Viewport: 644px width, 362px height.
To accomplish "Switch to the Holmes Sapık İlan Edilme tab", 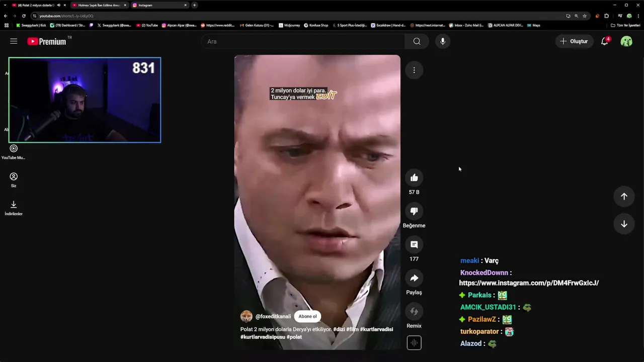I will pyautogui.click(x=99, y=5).
